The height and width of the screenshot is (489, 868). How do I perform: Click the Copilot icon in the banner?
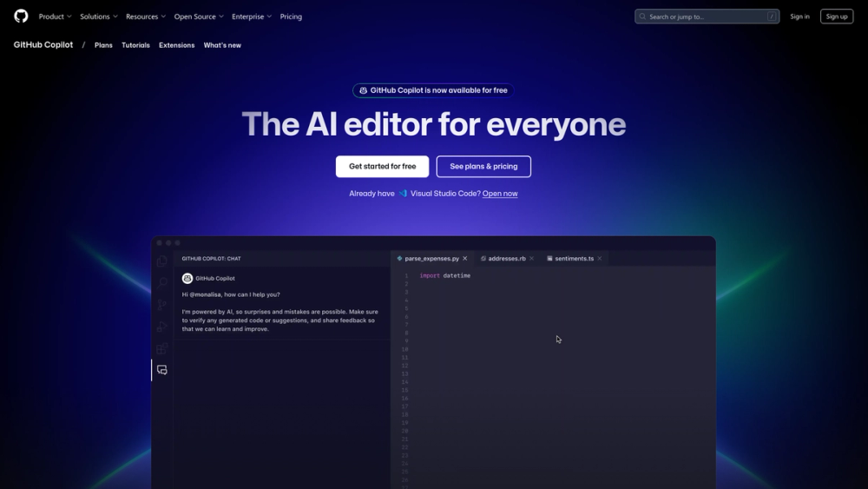coord(363,90)
